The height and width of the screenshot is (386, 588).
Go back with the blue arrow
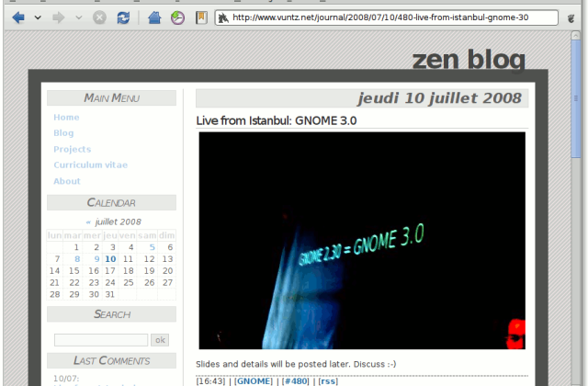pyautogui.click(x=18, y=17)
